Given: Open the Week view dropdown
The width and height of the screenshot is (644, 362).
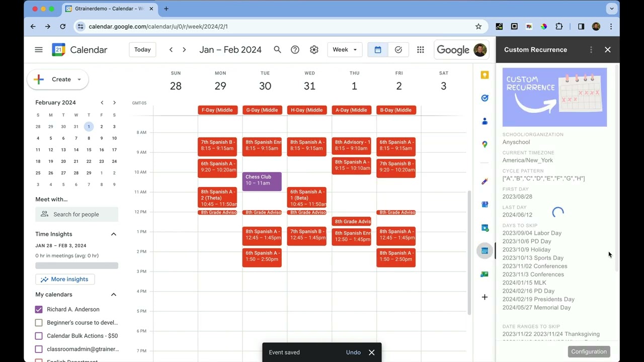Looking at the screenshot, I should (x=345, y=50).
